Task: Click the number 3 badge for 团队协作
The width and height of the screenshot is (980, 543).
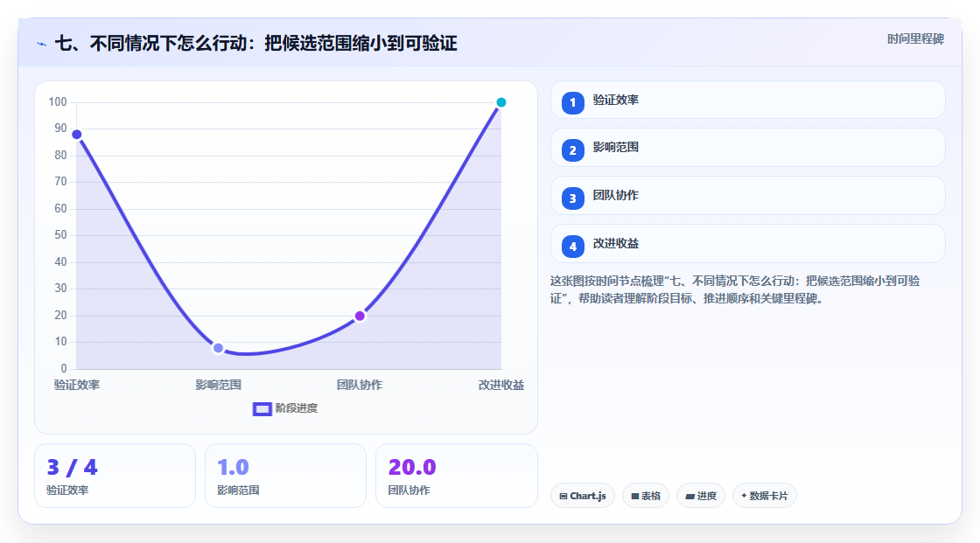Action: point(572,198)
